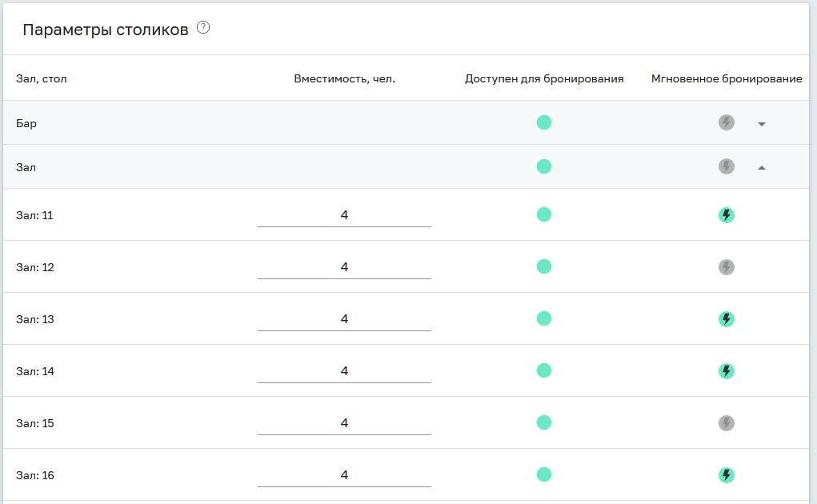This screenshot has width=817, height=504.
Task: Click capacity value in Зал: 16 row
Action: pyautogui.click(x=344, y=475)
